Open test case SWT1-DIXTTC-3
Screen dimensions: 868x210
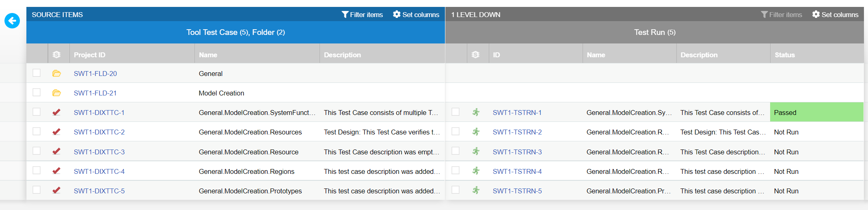pos(99,152)
